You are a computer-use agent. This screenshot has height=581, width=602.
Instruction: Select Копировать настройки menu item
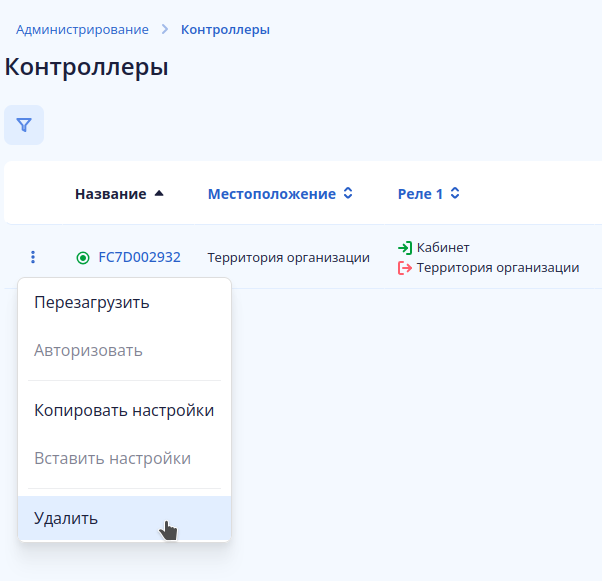pyautogui.click(x=124, y=410)
